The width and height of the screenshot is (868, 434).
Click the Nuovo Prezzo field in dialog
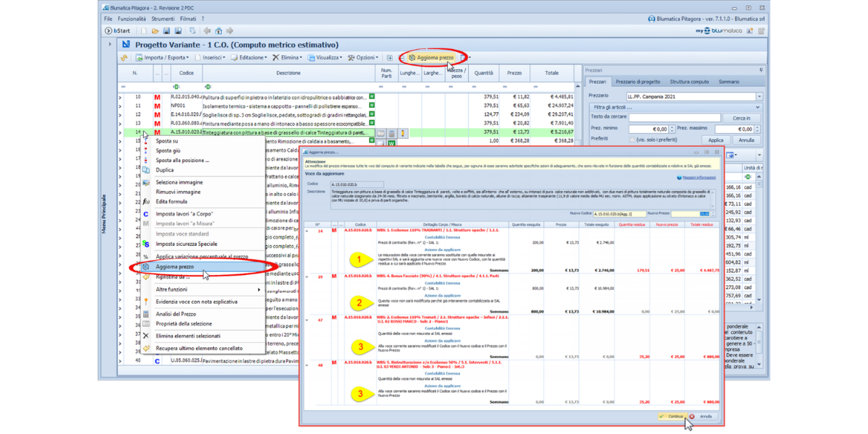coord(690,214)
